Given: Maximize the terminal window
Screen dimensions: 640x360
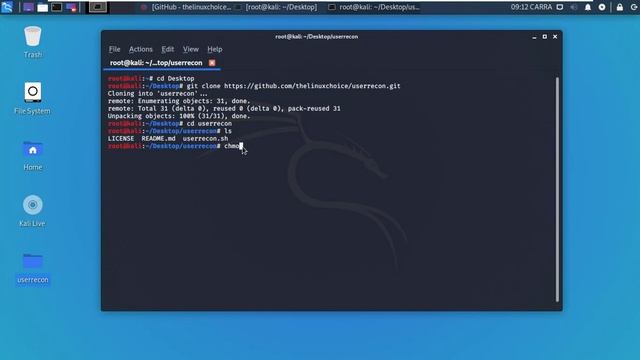Looking at the screenshot, I should (x=544, y=37).
